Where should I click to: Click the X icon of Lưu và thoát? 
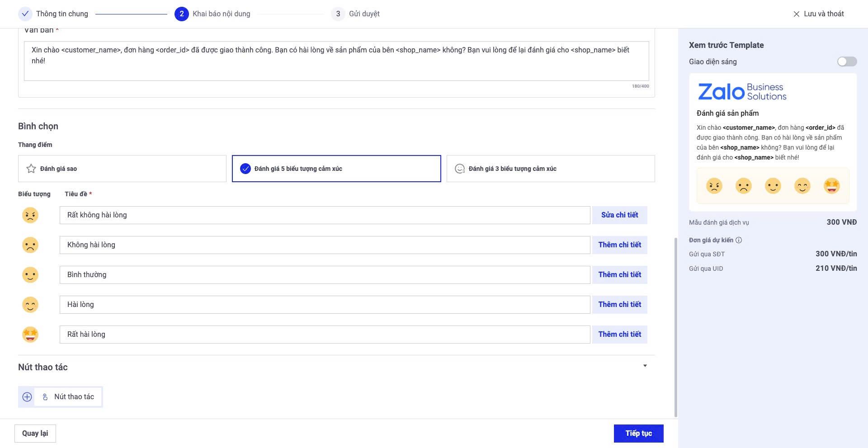pos(797,14)
